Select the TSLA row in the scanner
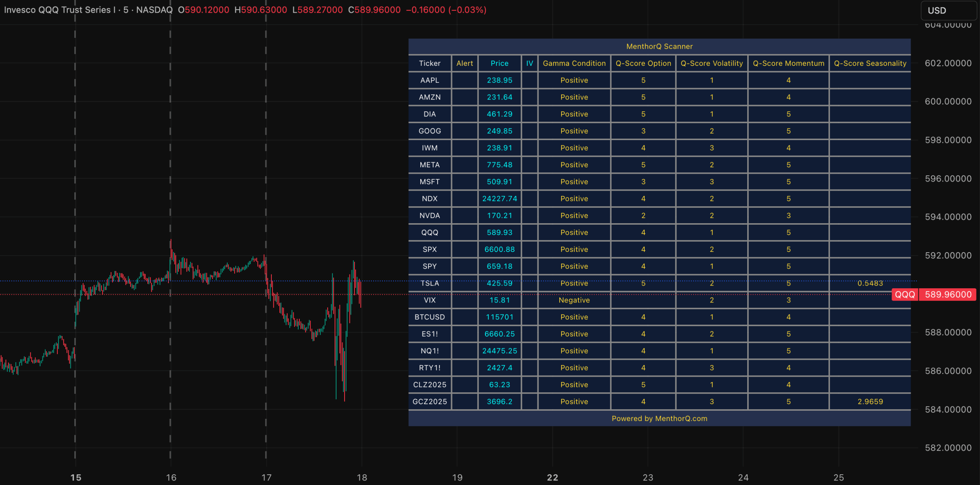980x485 pixels. click(x=430, y=283)
